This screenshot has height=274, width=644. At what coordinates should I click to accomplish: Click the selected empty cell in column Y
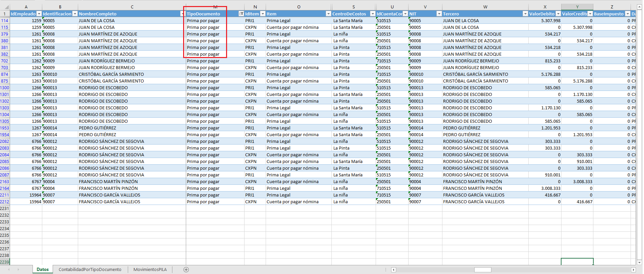click(x=577, y=262)
